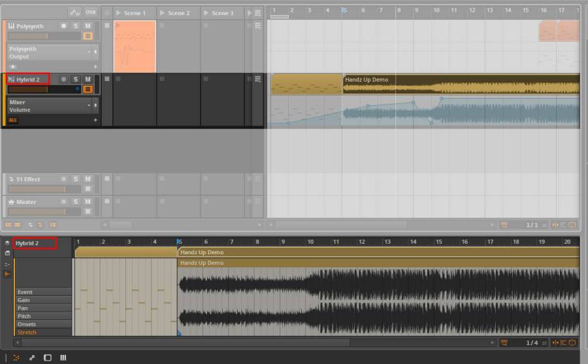Viewport: 588px width, 364px height.
Task: Open the mixer panel icon in footer
Action: (x=63, y=357)
